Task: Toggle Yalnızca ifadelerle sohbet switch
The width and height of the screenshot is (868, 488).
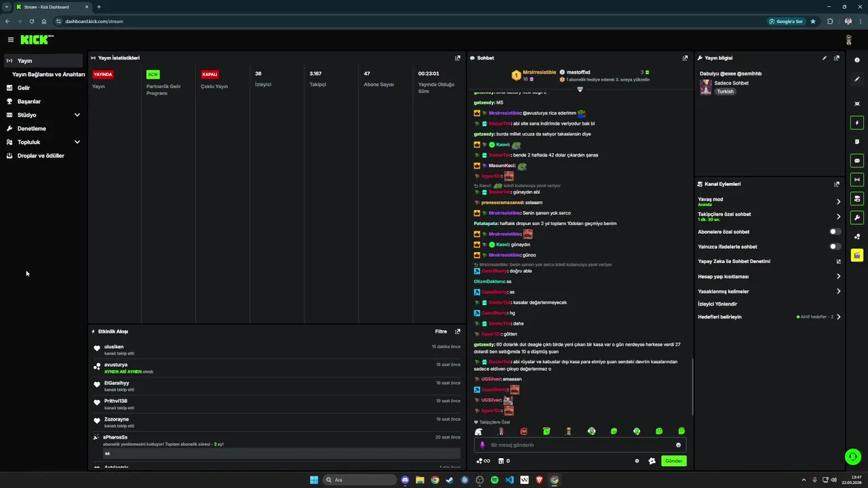Action: (x=835, y=247)
